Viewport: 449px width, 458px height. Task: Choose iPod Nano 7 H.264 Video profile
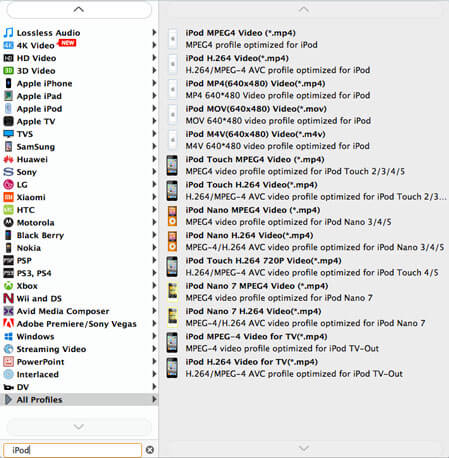click(304, 317)
